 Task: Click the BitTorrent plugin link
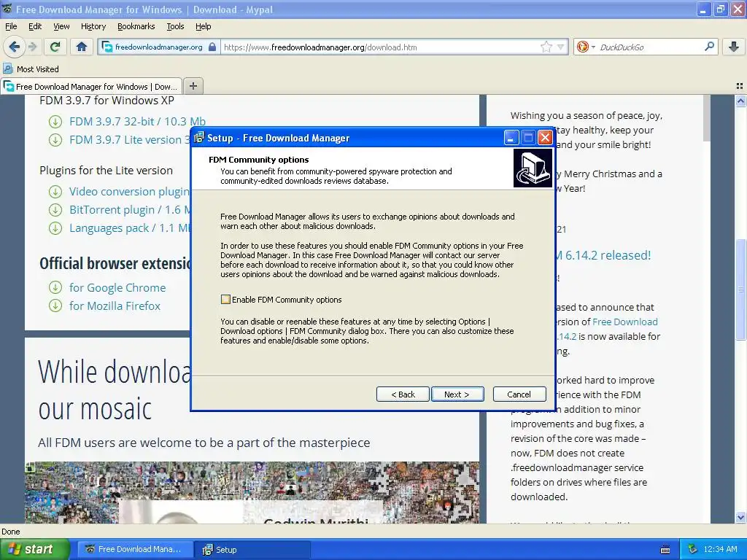click(x=130, y=209)
